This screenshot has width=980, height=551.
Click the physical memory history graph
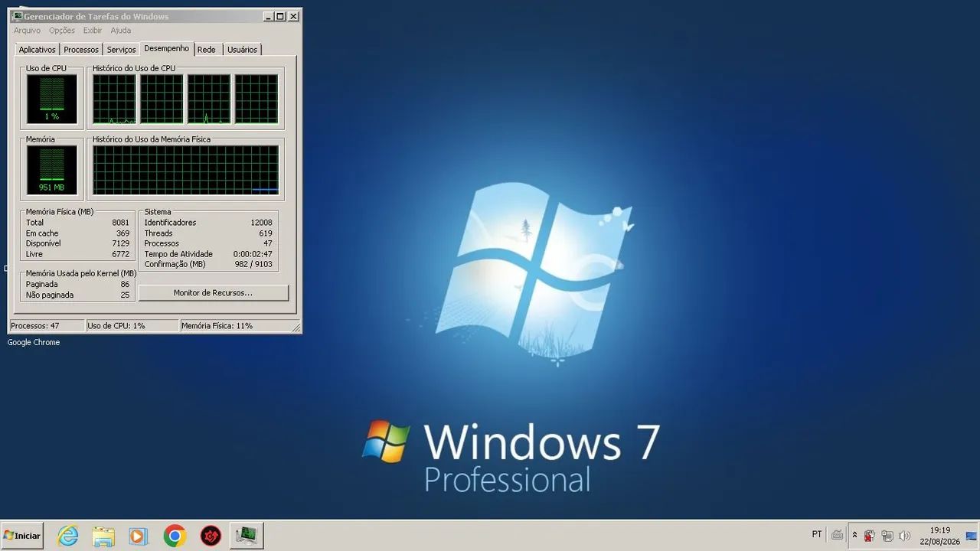(186, 170)
